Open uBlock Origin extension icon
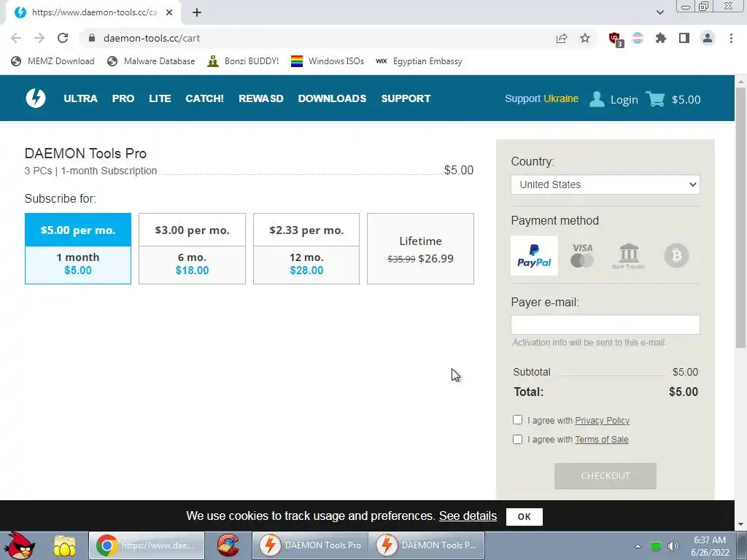The image size is (747, 560). [616, 39]
